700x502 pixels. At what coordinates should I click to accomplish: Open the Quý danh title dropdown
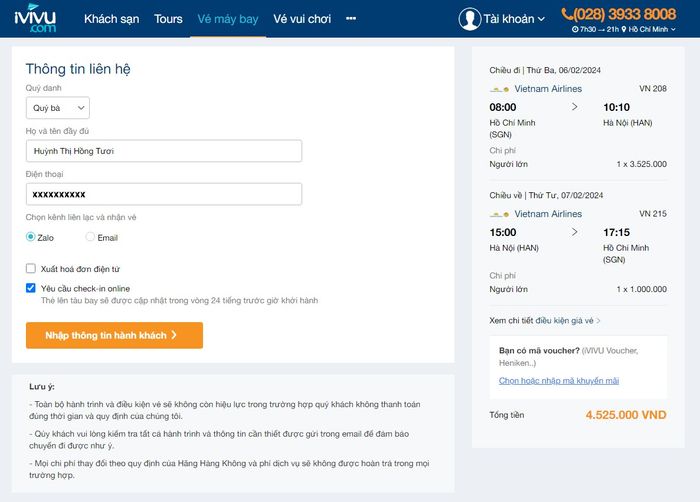57,108
